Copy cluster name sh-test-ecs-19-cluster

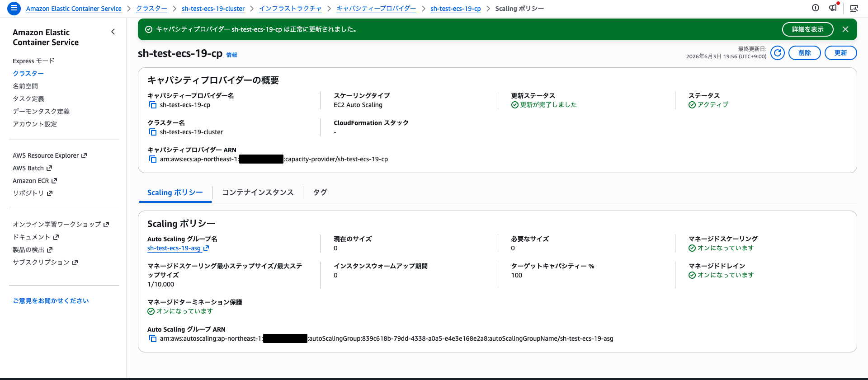point(153,132)
